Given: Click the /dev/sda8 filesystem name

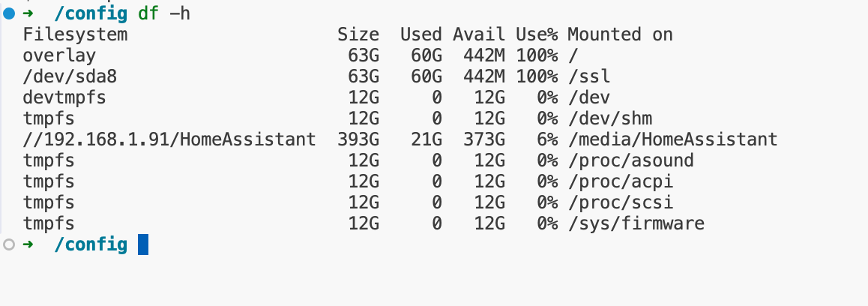Looking at the screenshot, I should coord(70,76).
